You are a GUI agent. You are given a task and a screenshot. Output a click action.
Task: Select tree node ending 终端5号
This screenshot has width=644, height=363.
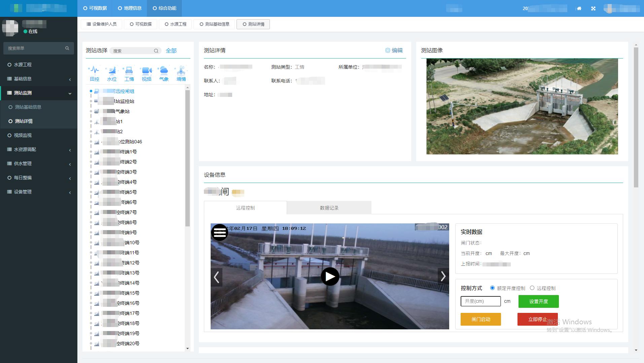[116, 192]
